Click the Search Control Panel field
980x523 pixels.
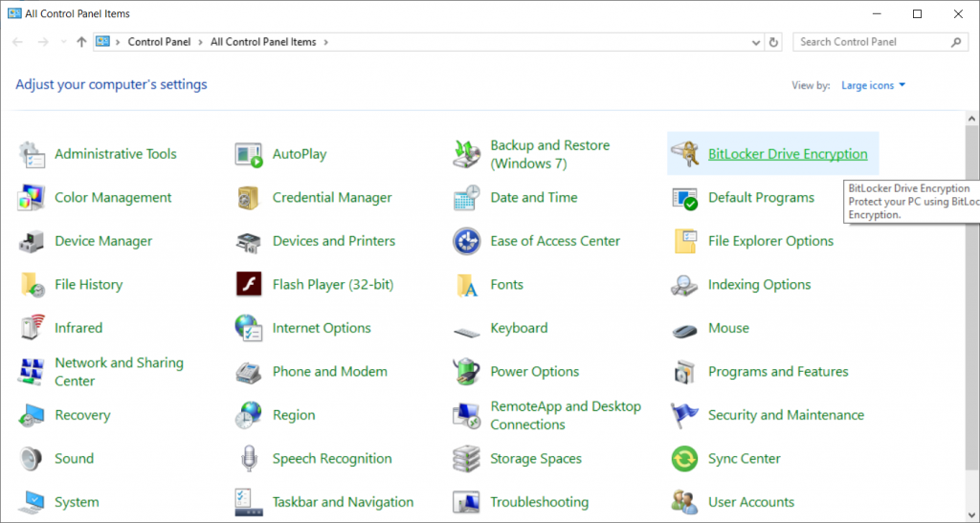(880, 42)
